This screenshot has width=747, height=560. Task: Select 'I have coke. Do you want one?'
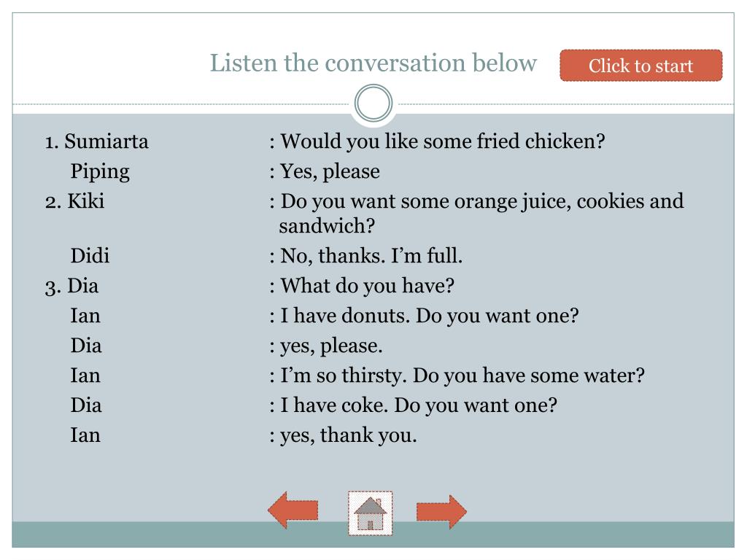[418, 405]
